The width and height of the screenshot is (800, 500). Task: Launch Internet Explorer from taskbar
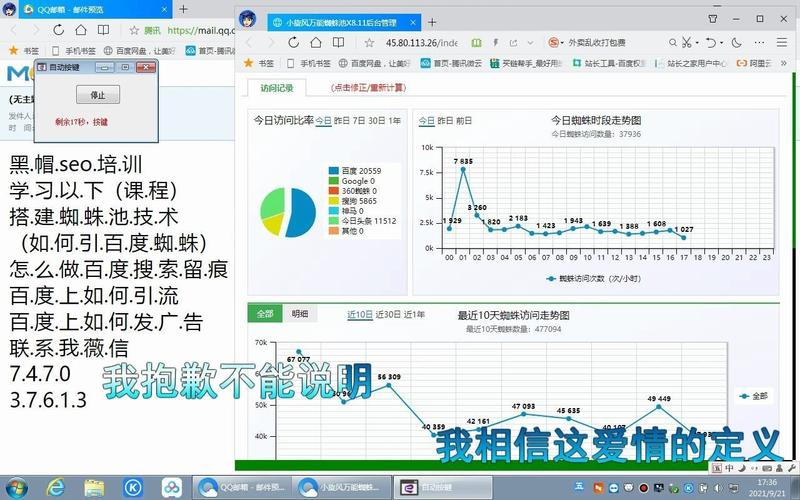pos(55,488)
